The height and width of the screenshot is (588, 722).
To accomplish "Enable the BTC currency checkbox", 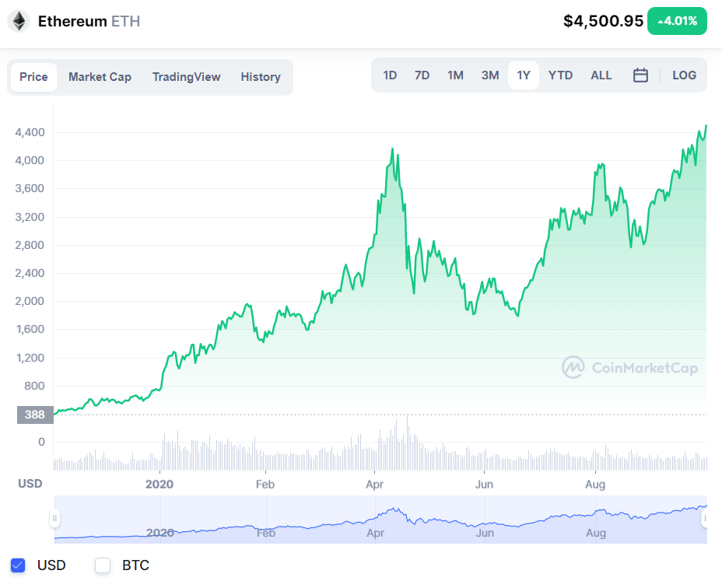I will (x=103, y=565).
